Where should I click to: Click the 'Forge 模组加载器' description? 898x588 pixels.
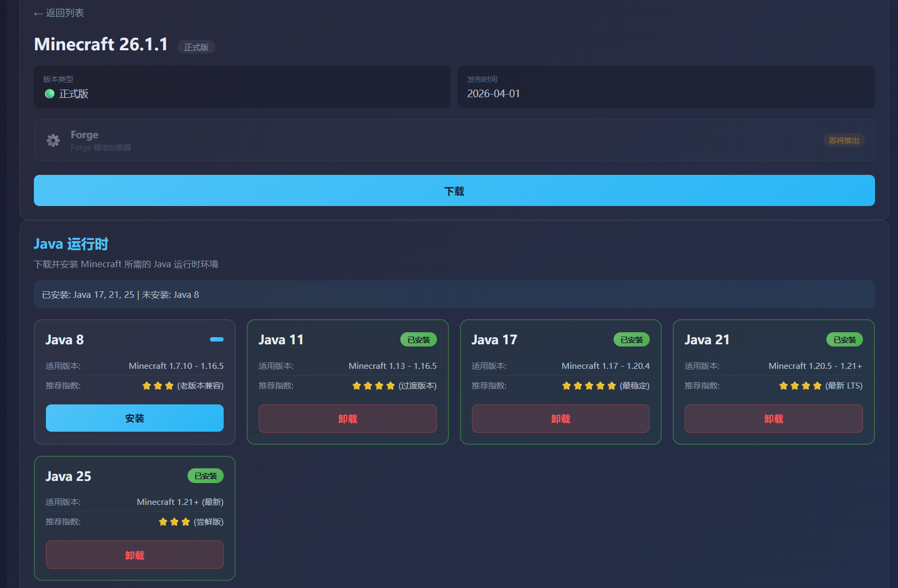click(x=101, y=148)
